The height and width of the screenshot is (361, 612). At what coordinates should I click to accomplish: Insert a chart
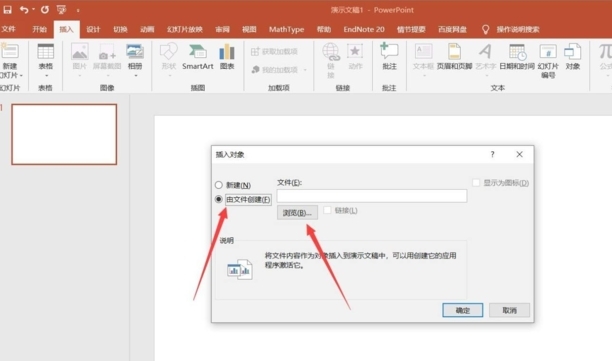pos(227,57)
